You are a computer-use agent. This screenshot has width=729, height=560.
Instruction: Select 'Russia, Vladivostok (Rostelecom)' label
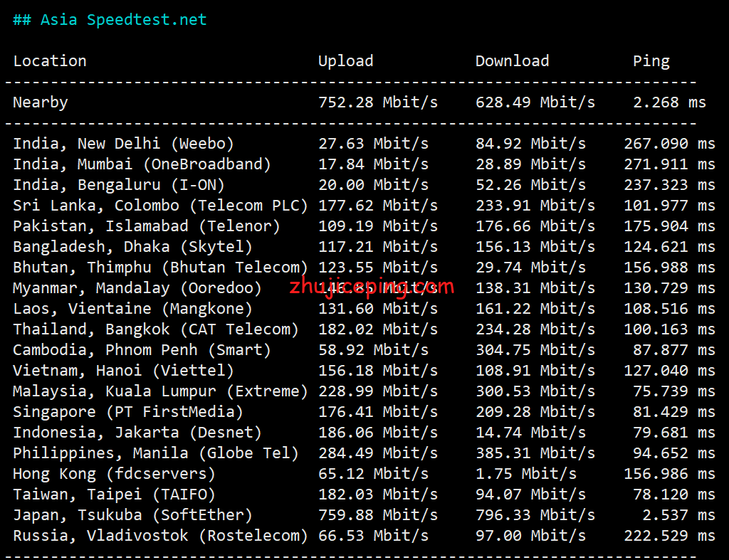point(160,536)
